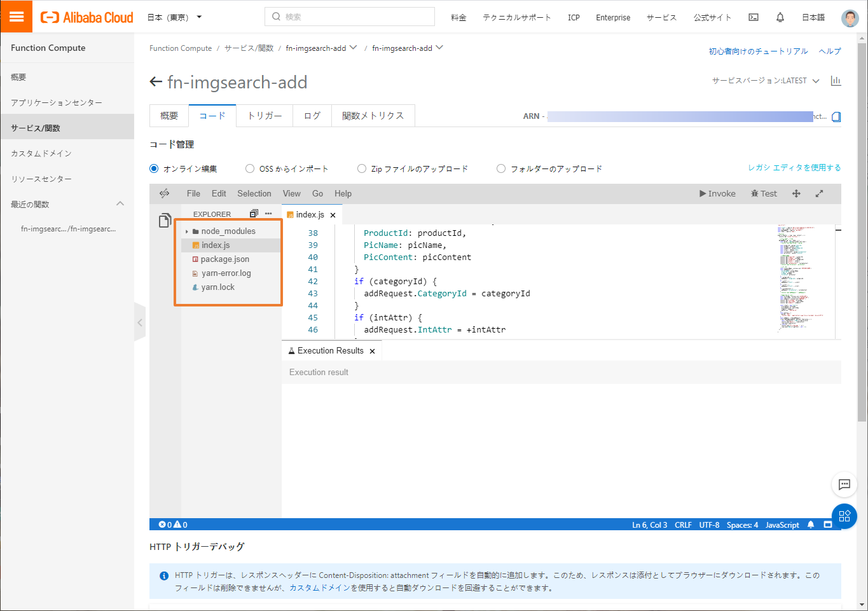
Task: Click the search magnifier icon
Action: click(276, 17)
